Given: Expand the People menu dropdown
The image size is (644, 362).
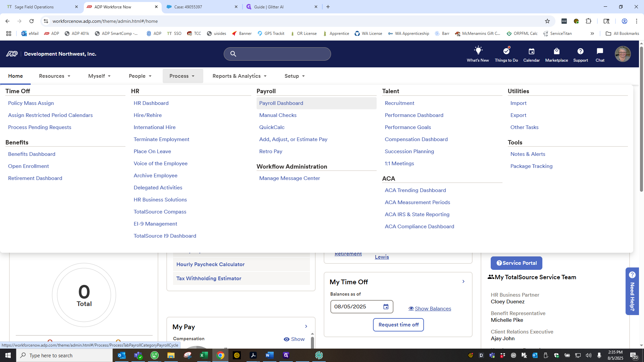Looking at the screenshot, I should [140, 76].
